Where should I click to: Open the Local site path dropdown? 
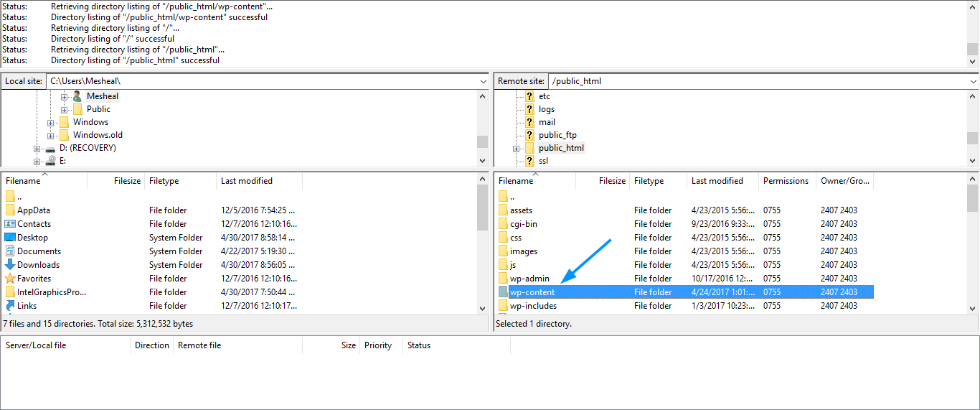(x=483, y=82)
